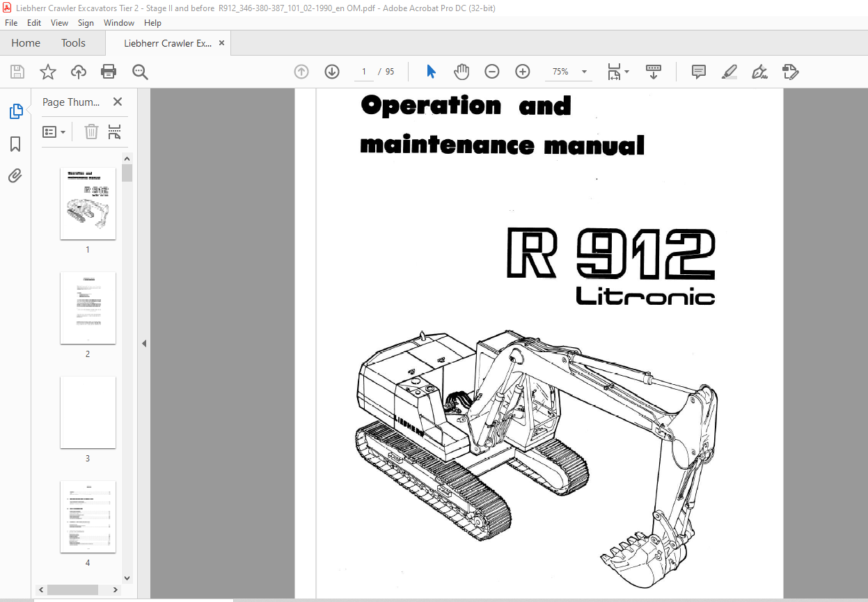Select the Highlight text pen tool
The height and width of the screenshot is (602, 868).
tap(729, 72)
